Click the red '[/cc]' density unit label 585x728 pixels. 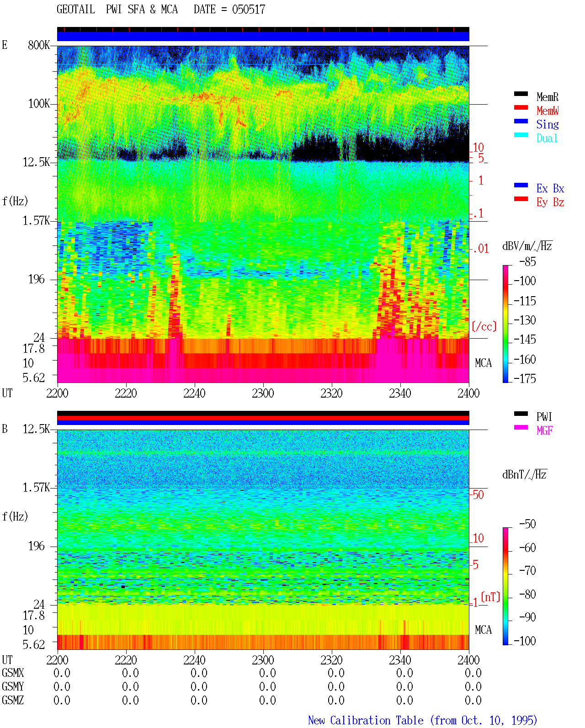[x=484, y=326]
